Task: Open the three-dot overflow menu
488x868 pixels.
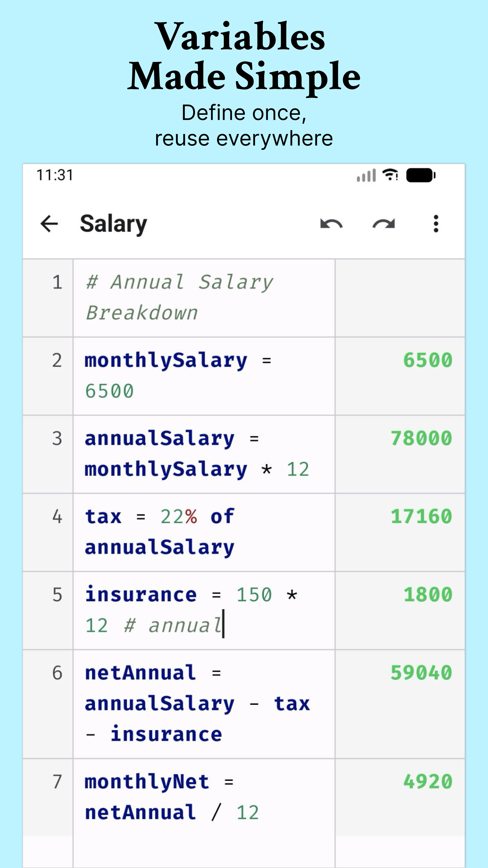Action: click(436, 223)
